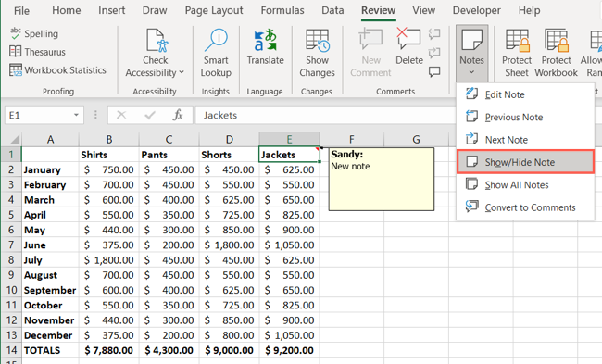Switch to the Developer tab
This screenshot has width=602, height=364.
(476, 10)
